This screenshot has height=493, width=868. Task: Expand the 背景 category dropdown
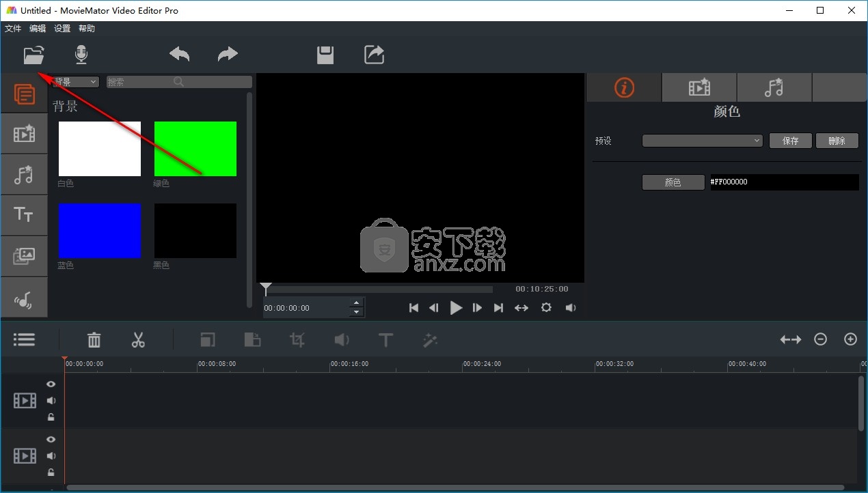tap(75, 82)
